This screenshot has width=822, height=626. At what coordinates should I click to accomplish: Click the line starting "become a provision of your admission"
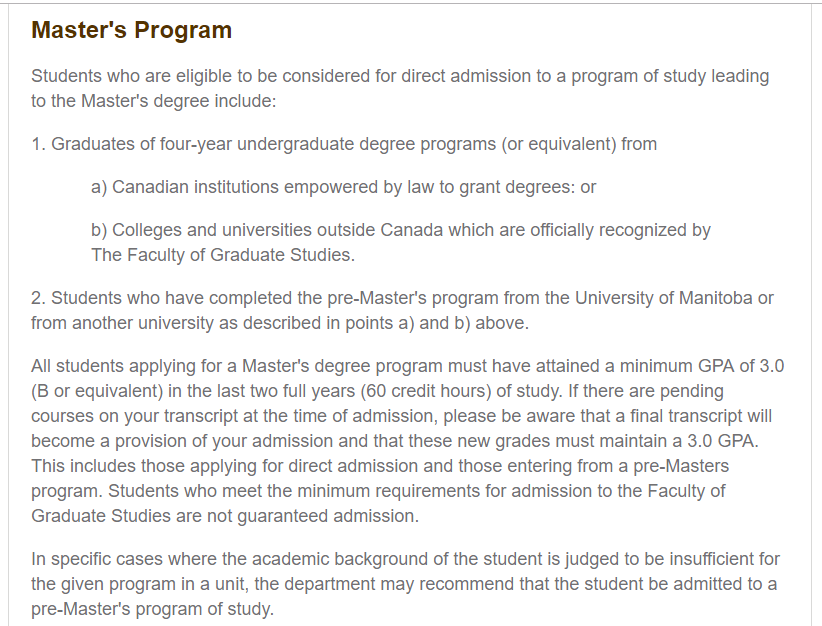[x=400, y=440]
